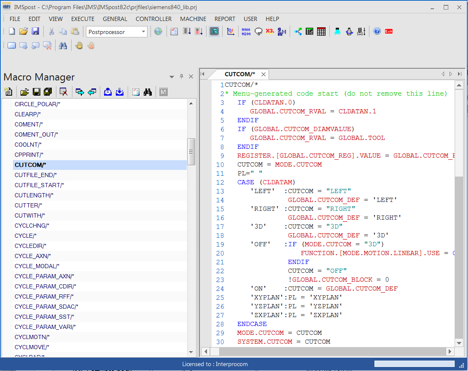Click Save floppy icon in Macro Manager toolbar
This screenshot has height=371, width=468.
pyautogui.click(x=36, y=92)
